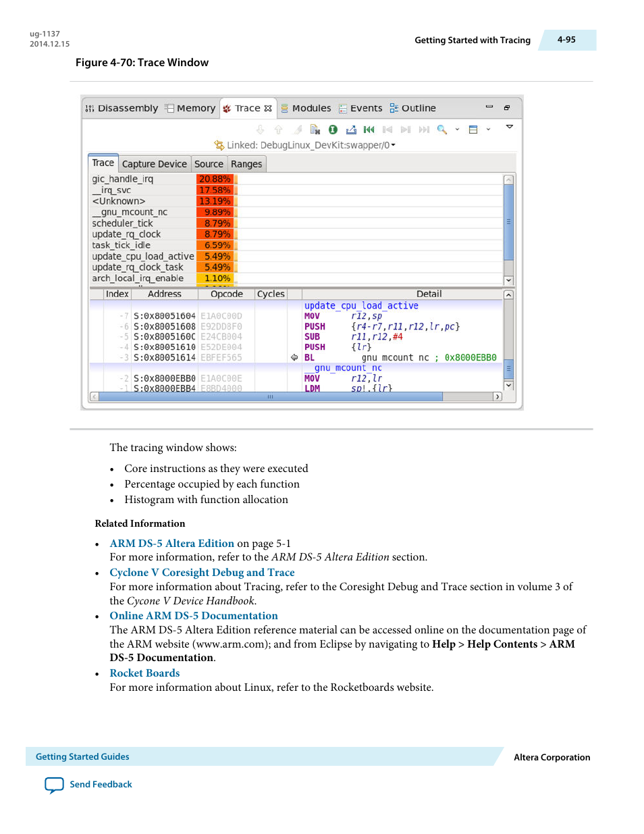
Task: Close the Trace view with its X icon
Action: pyautogui.click(x=268, y=108)
